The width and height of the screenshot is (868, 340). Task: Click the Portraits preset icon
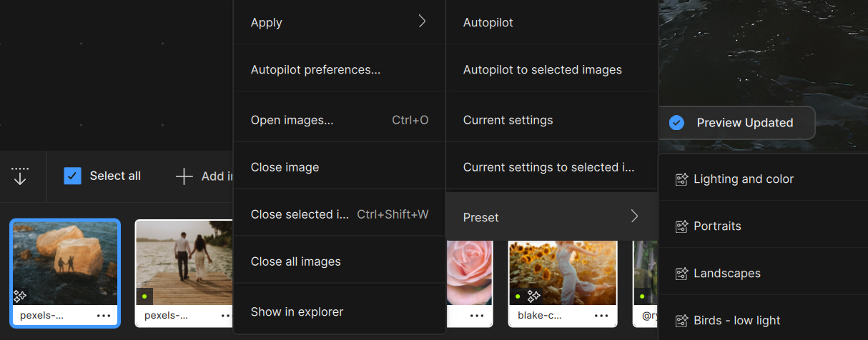(681, 226)
